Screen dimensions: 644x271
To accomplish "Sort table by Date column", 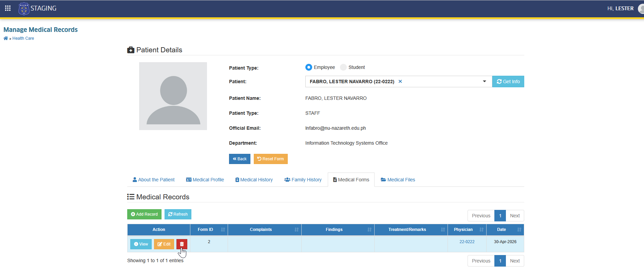I will 505,230.
